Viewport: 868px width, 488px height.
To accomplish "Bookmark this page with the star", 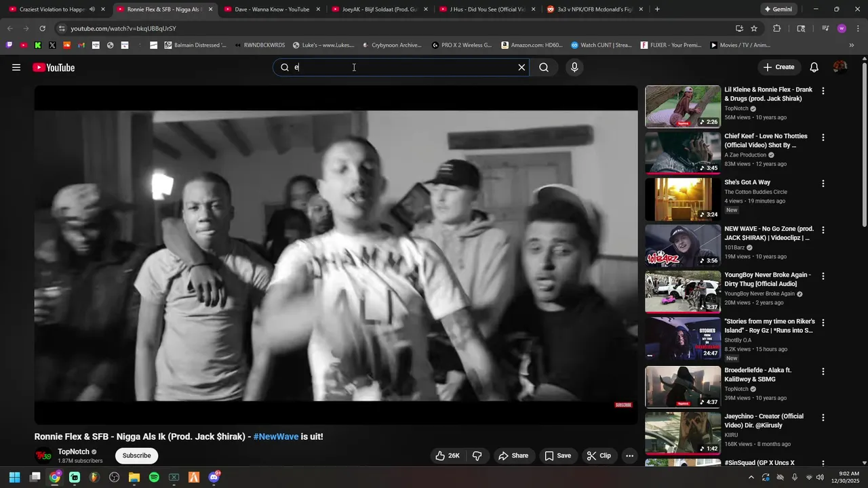I will pos(754,28).
